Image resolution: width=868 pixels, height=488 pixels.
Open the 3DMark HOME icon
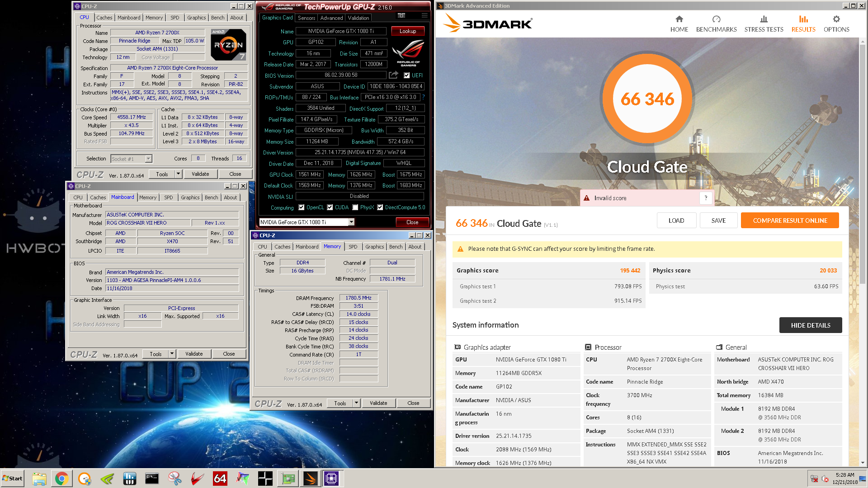coord(679,19)
